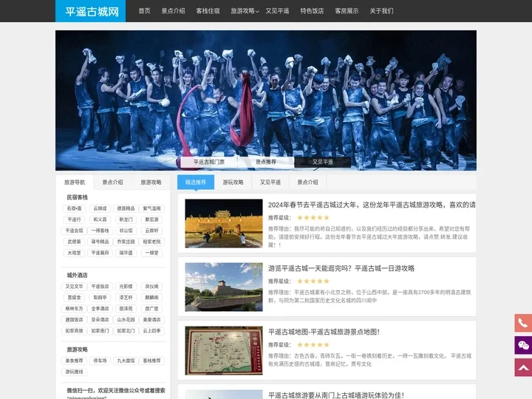Select the 景点介绍 content tab

307,183
